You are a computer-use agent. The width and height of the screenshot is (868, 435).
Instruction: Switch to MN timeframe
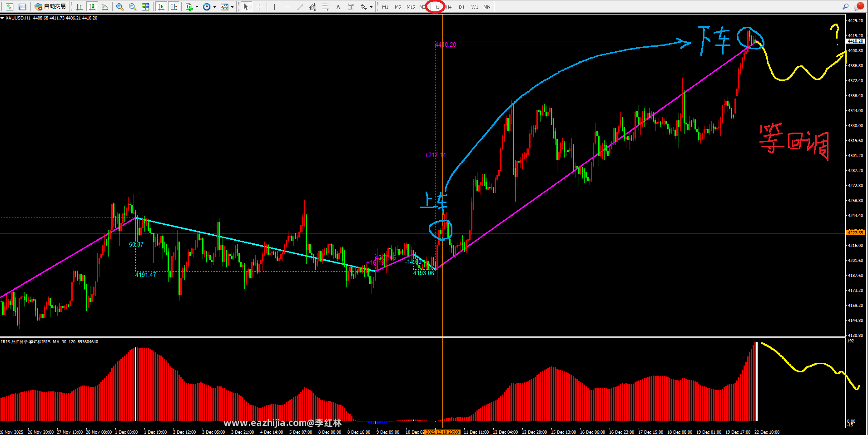tap(487, 7)
